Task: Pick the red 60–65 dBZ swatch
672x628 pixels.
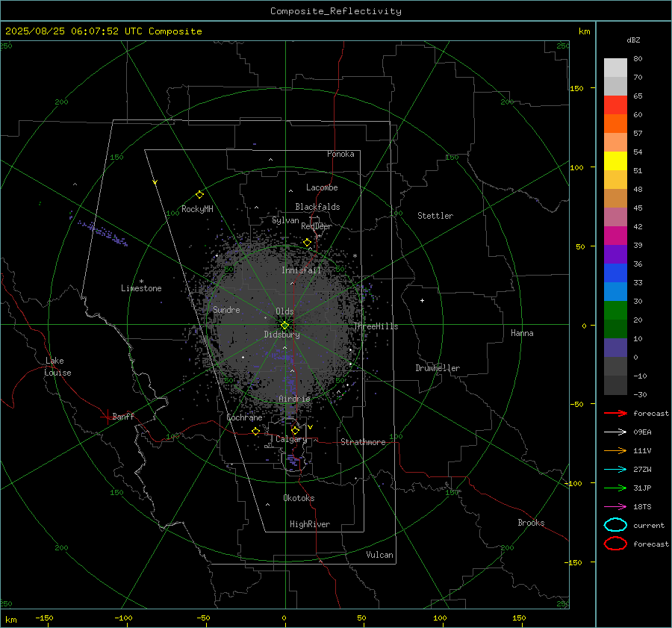Action: tap(615, 105)
